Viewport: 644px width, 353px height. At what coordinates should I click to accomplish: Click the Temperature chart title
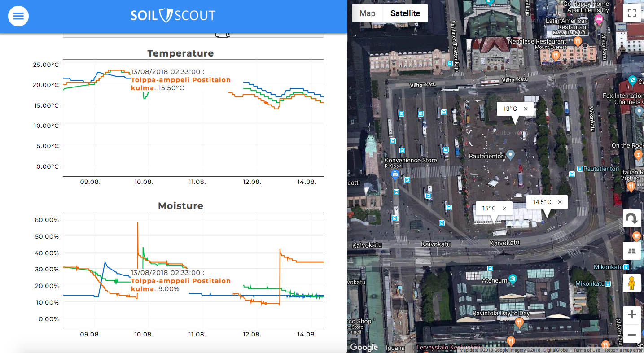[180, 53]
